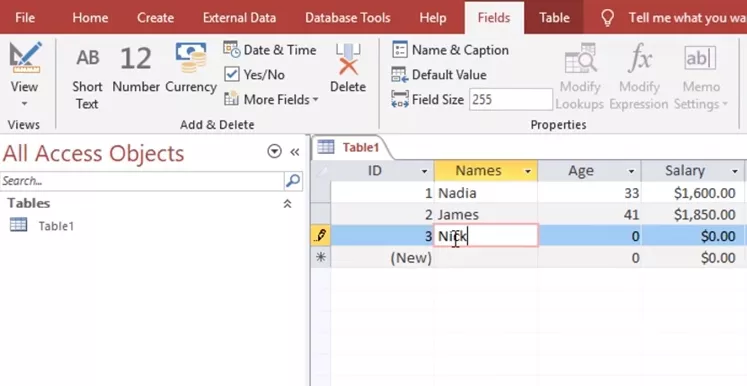Click the Nadia name cell
The image size is (747, 386).
(x=486, y=193)
